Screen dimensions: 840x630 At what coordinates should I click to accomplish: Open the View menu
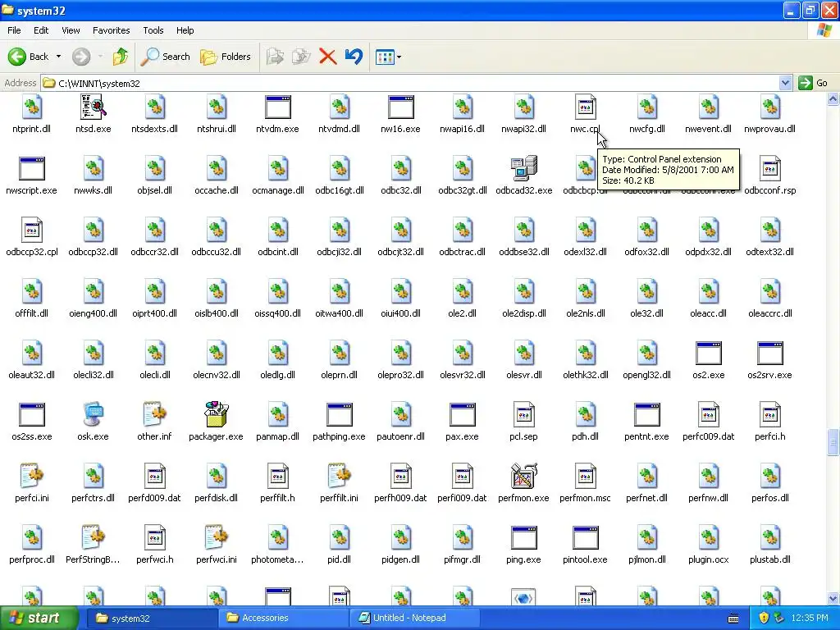tap(71, 30)
